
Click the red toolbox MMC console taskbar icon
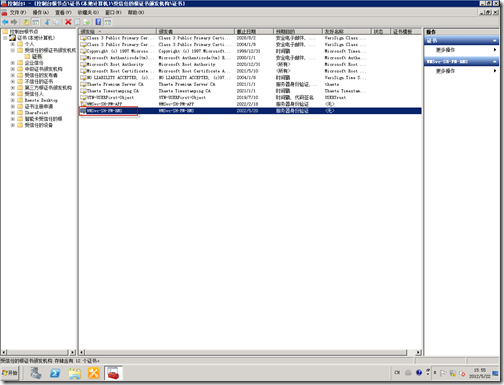(113, 373)
